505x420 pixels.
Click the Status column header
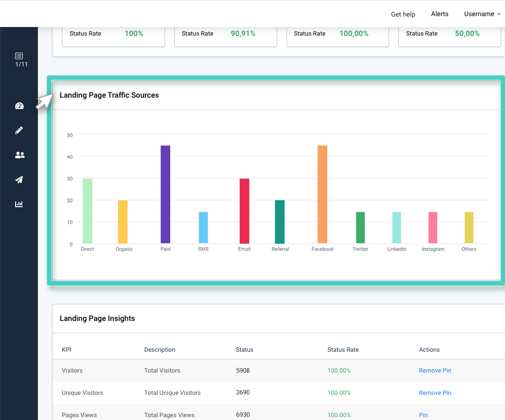click(x=244, y=350)
